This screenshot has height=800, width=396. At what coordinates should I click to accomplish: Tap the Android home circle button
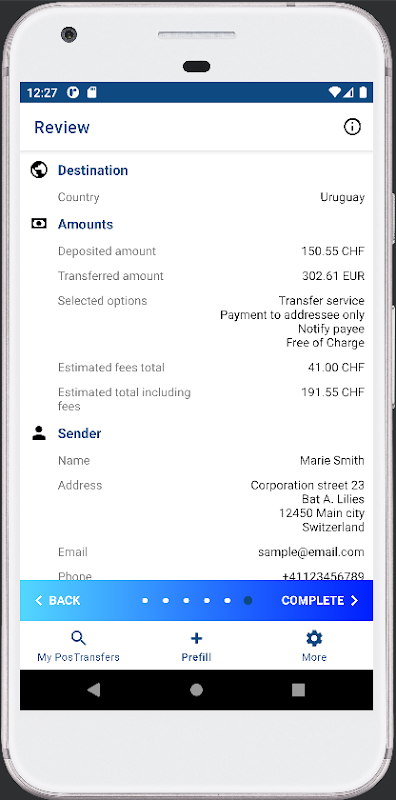coord(196,690)
